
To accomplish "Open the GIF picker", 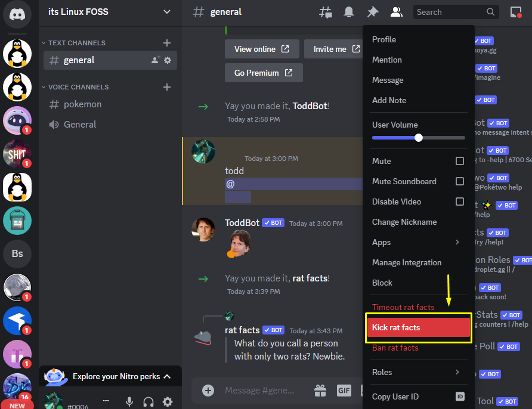I will point(344,391).
